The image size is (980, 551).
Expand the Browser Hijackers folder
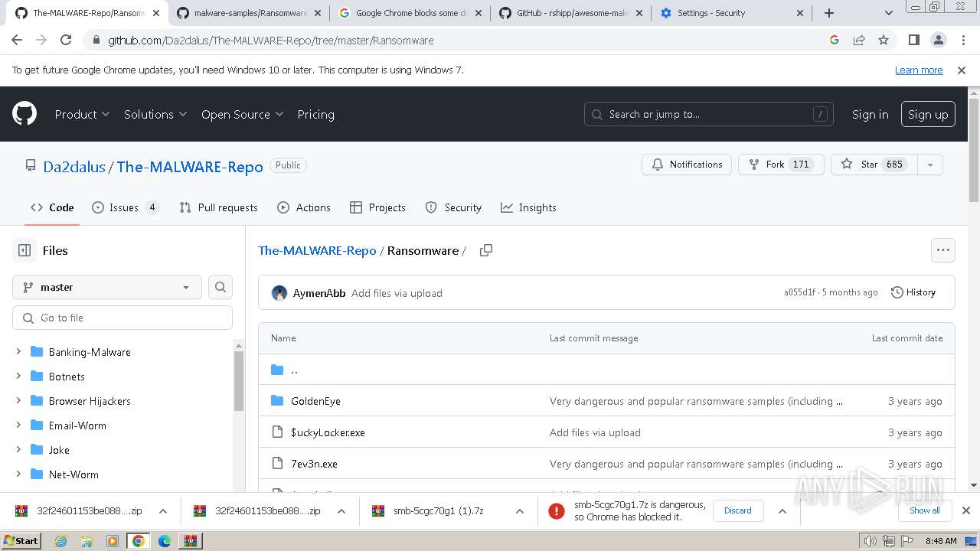click(18, 401)
